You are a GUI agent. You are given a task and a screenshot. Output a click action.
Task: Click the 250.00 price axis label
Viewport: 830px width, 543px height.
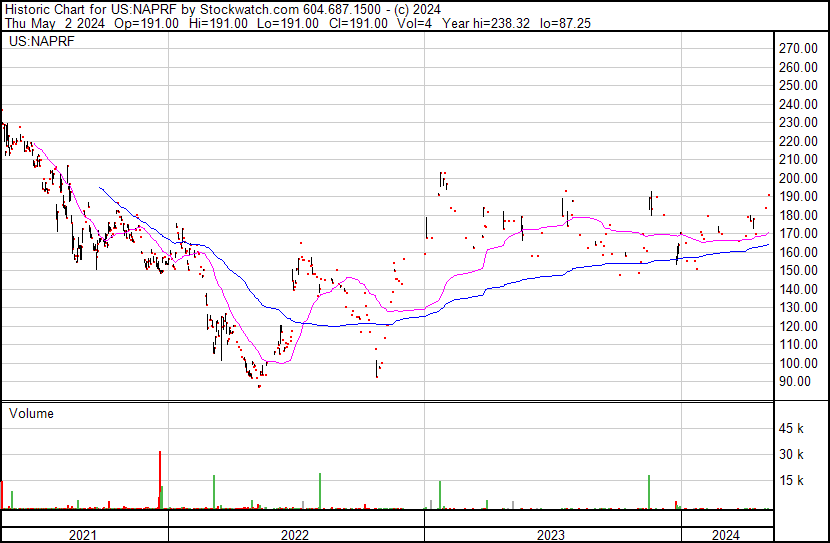[x=798, y=85]
